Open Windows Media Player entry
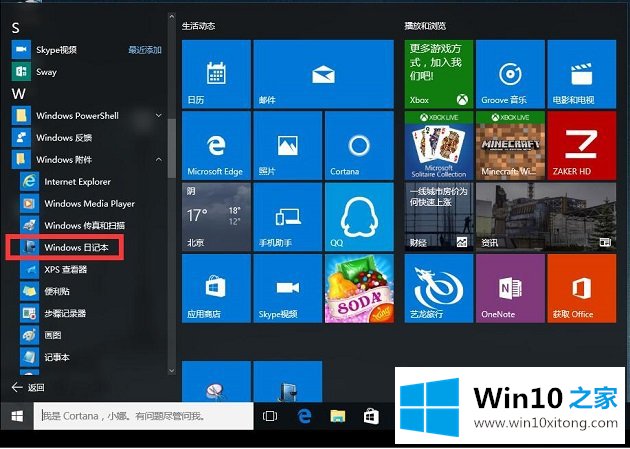Image resolution: width=630 pixels, height=449 pixels. tap(88, 204)
